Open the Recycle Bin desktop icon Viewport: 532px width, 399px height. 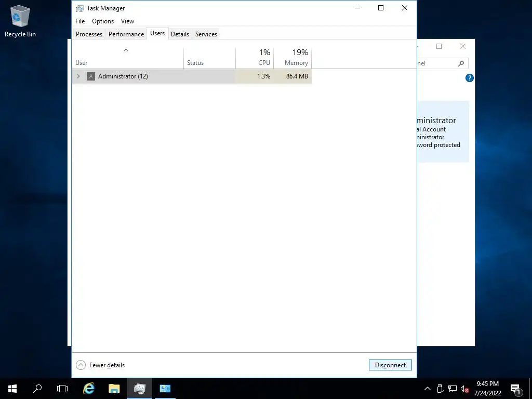click(x=20, y=21)
